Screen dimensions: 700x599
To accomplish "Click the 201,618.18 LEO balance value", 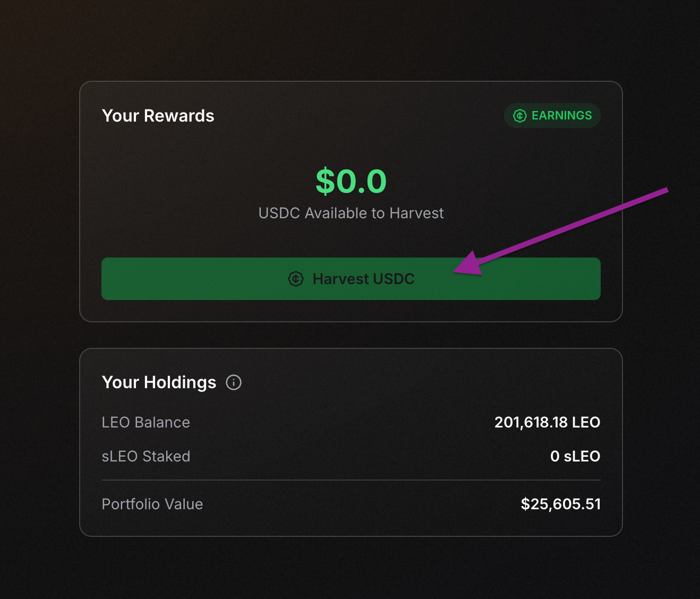I will 547,422.
